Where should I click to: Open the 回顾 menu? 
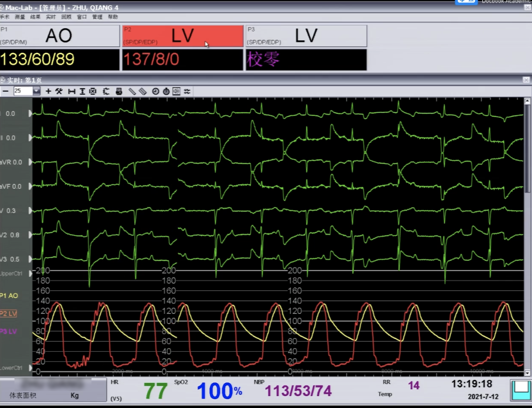[66, 17]
